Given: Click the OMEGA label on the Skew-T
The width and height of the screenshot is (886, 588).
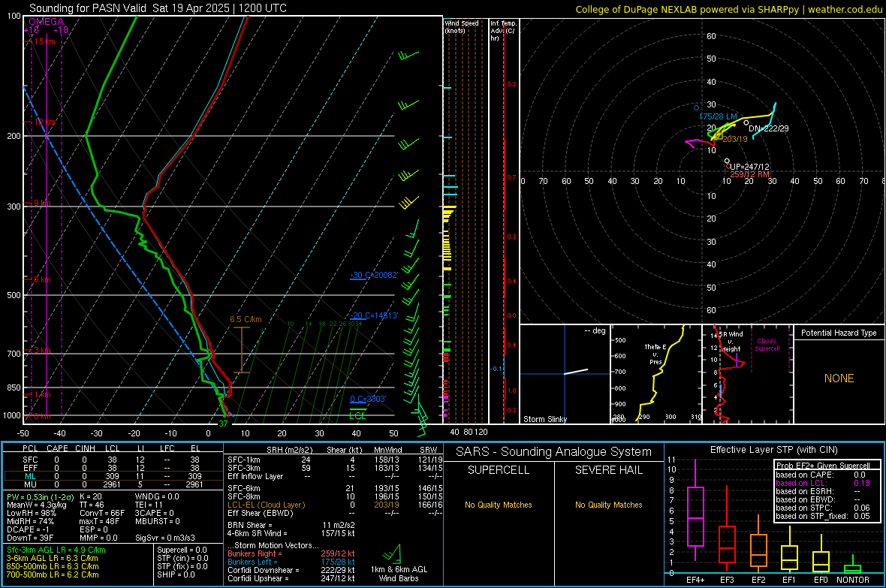Looking at the screenshot, I should pos(47,22).
